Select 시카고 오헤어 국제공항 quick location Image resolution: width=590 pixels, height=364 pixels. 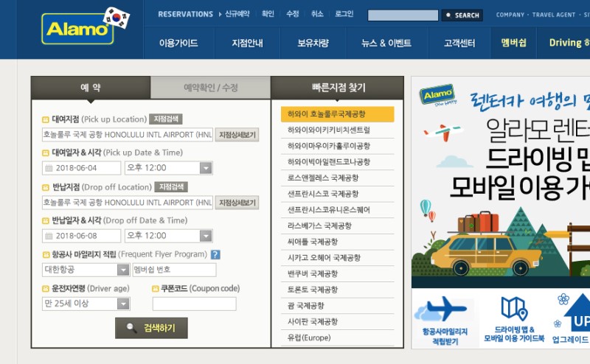(x=338, y=258)
